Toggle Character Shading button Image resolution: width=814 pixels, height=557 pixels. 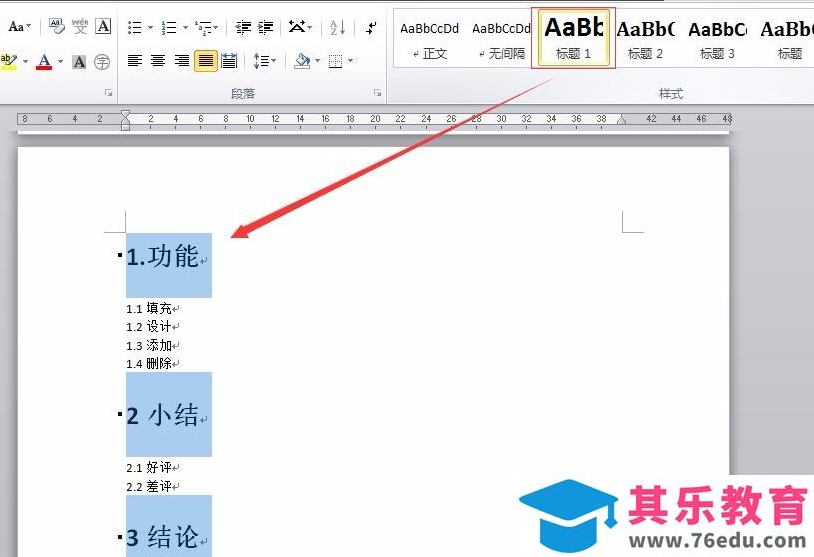[x=79, y=62]
